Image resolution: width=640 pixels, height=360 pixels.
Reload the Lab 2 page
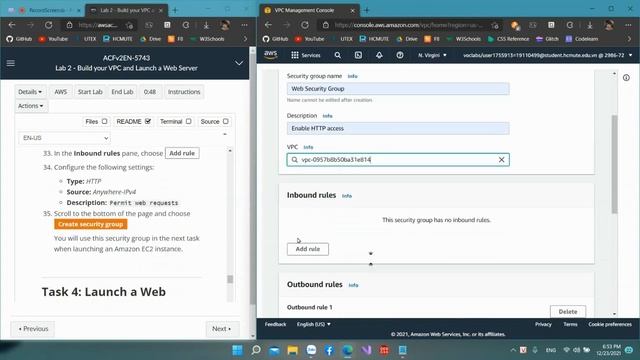(x=49, y=25)
